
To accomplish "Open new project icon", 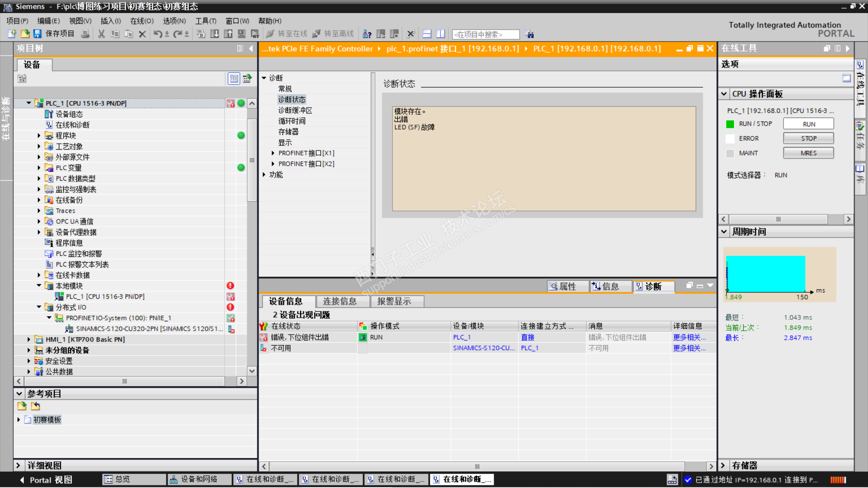I will point(12,34).
